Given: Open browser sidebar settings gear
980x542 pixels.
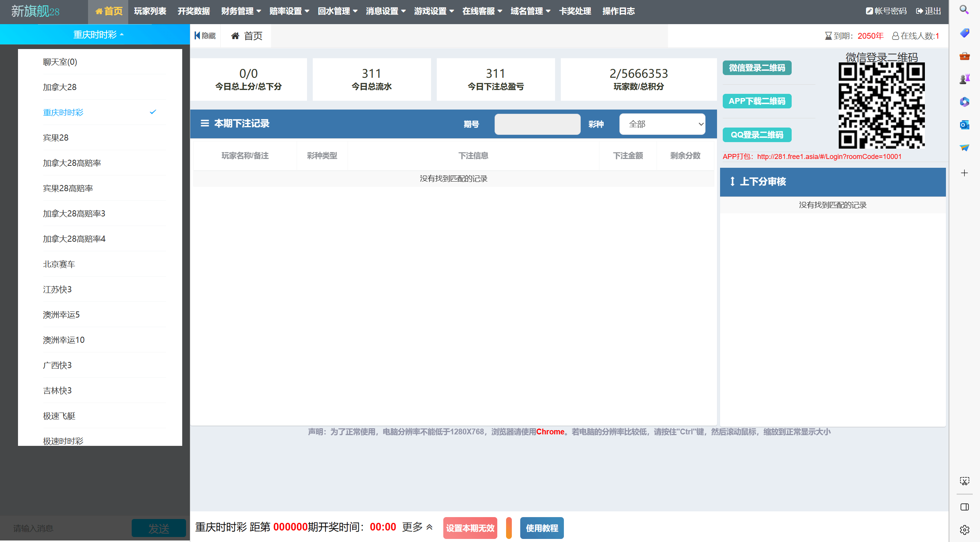Looking at the screenshot, I should pos(964,530).
